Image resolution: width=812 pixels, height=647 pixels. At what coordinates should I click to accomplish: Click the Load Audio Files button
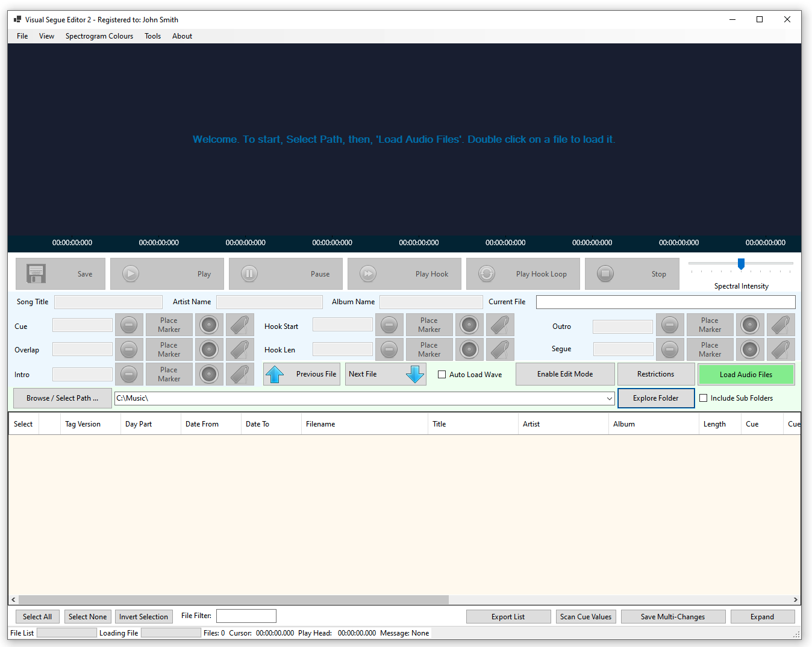point(746,374)
